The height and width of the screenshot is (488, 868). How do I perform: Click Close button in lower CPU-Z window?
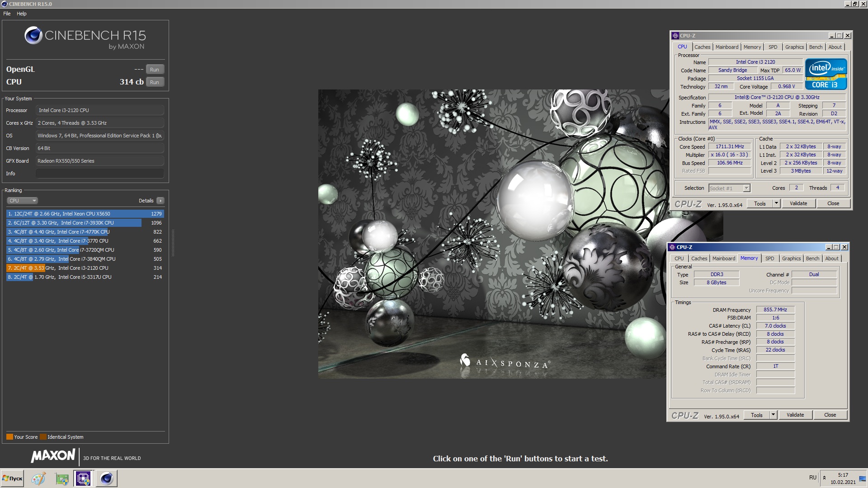(x=830, y=415)
